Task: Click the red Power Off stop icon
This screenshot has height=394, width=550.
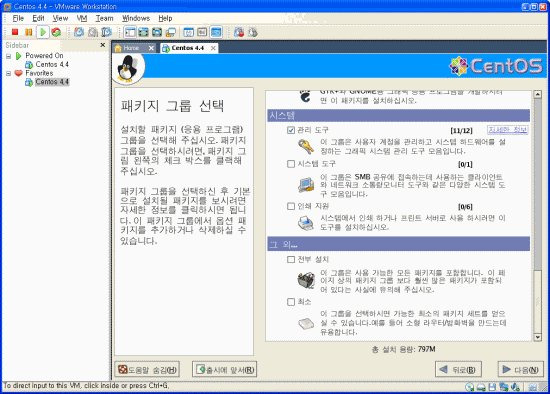Action: pyautogui.click(x=15, y=32)
